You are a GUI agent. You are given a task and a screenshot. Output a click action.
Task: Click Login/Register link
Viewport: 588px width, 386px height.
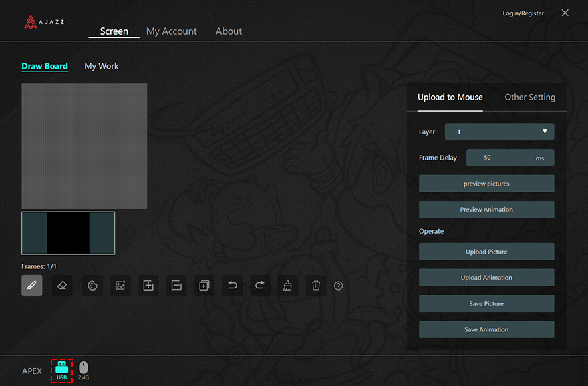pyautogui.click(x=523, y=13)
